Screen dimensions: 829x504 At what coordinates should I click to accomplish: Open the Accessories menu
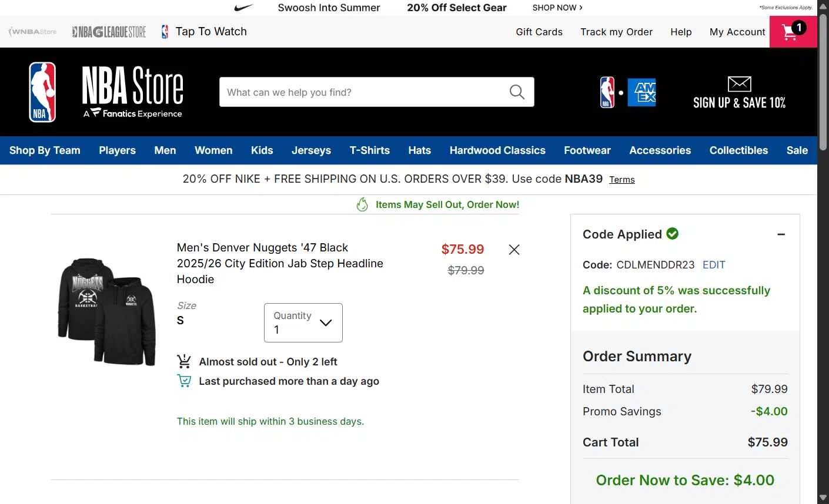[660, 150]
